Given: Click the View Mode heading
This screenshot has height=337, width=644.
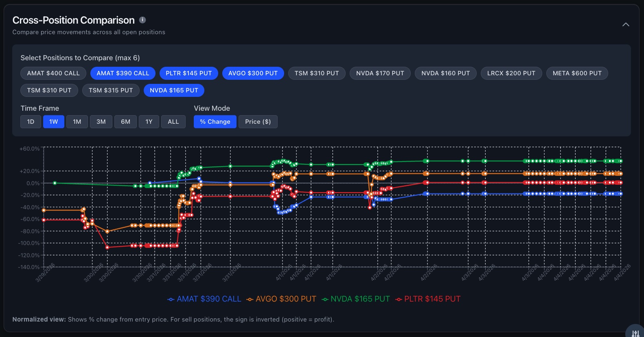Looking at the screenshot, I should tap(212, 108).
